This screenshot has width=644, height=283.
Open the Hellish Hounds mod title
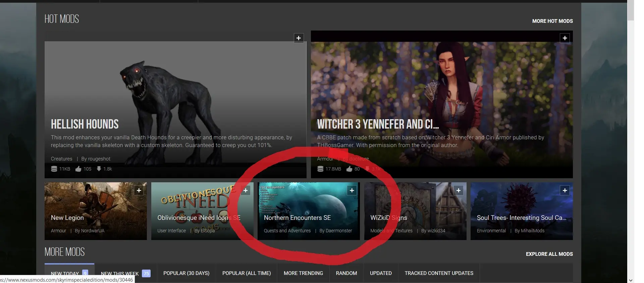(85, 124)
